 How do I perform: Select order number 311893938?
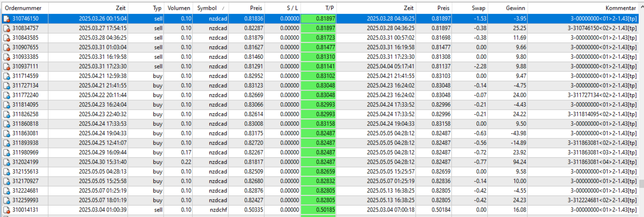pyautogui.click(x=26, y=143)
